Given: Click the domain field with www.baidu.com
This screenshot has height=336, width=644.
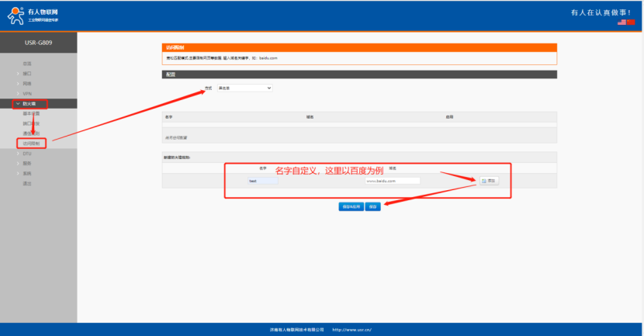Looking at the screenshot, I should (x=392, y=181).
